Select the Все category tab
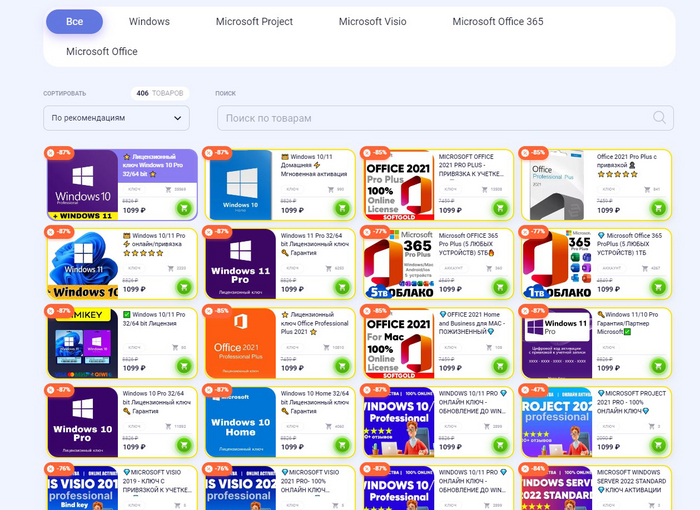The width and height of the screenshot is (700, 510). (x=75, y=21)
